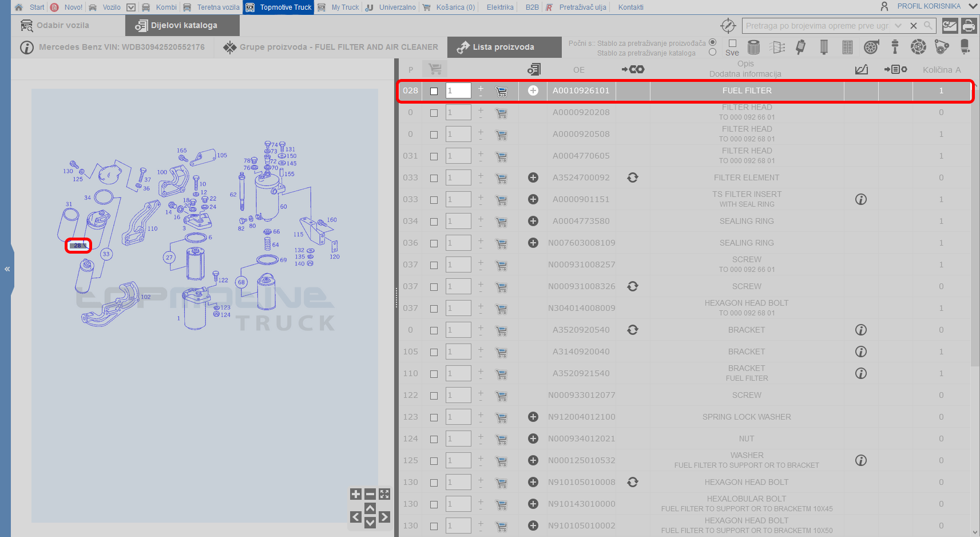Click the shock absorber category icon
The image size is (980, 537).
coord(895,47)
